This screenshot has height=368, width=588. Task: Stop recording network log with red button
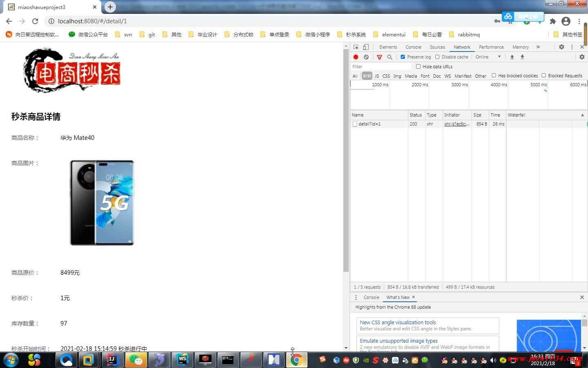(x=356, y=57)
